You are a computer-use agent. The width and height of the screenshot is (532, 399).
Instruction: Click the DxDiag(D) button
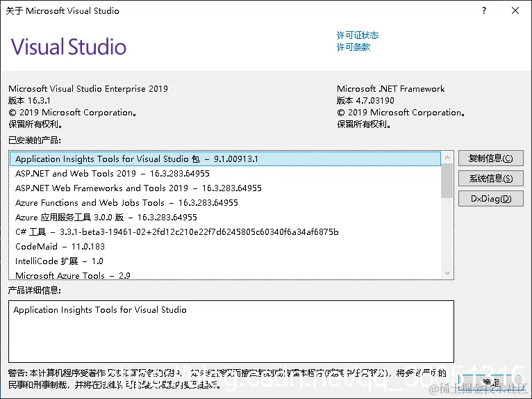(490, 199)
